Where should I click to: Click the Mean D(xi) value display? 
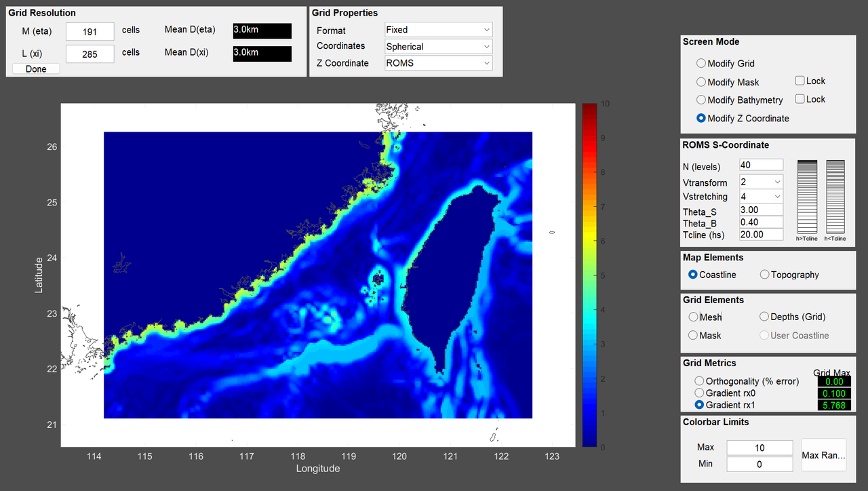262,54
